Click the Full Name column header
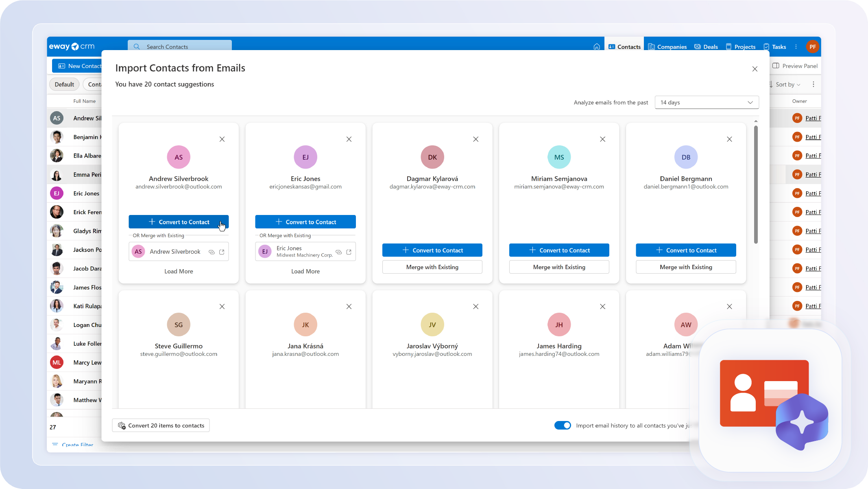The height and width of the screenshot is (489, 868). click(x=85, y=101)
